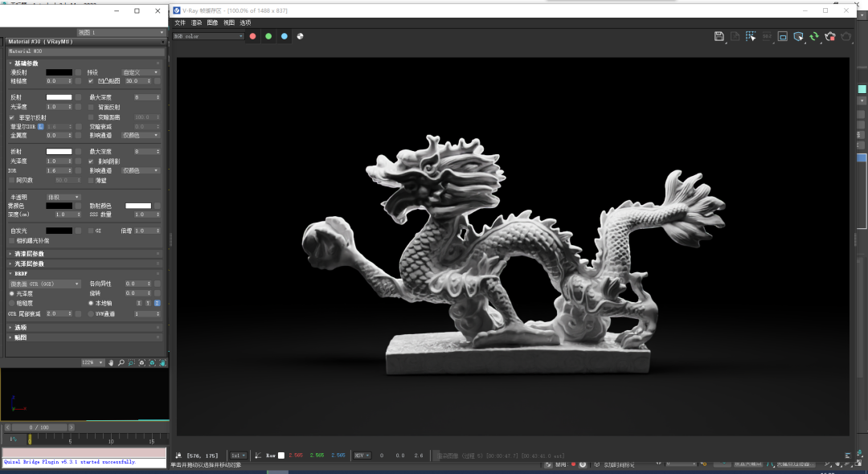
Task: Save the rendered image using floppy disk icon
Action: pyautogui.click(x=719, y=36)
